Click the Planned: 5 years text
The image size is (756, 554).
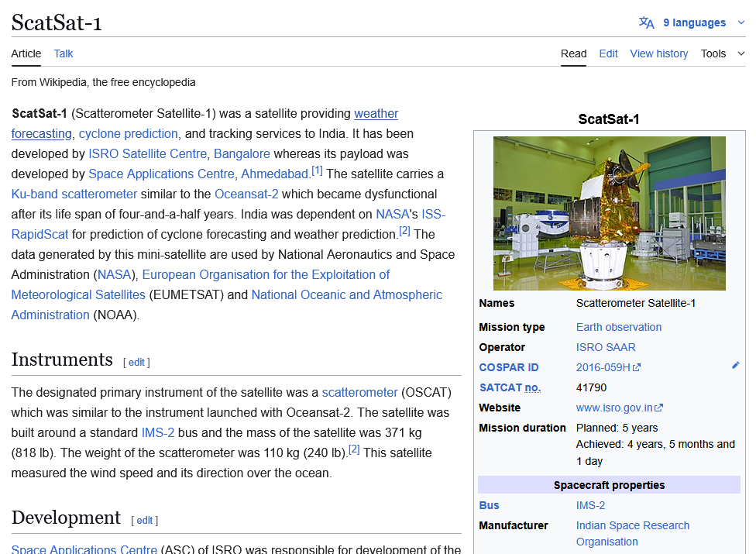point(617,428)
